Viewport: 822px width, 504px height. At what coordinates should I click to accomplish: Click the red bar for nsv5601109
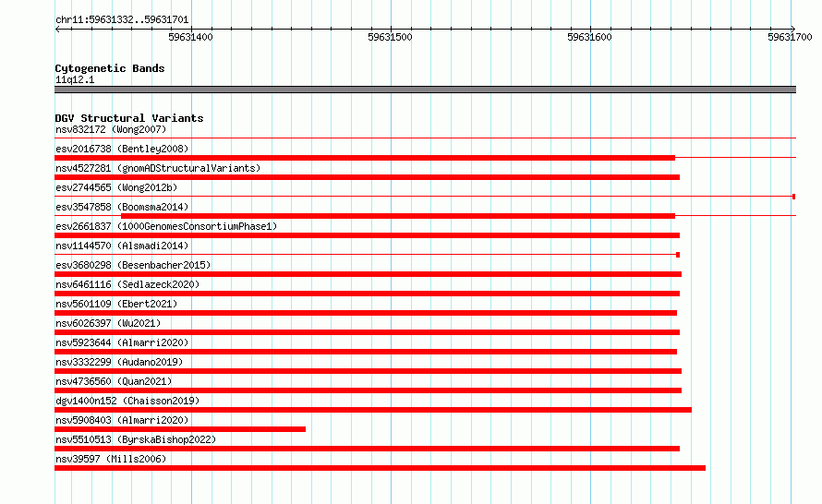366,313
